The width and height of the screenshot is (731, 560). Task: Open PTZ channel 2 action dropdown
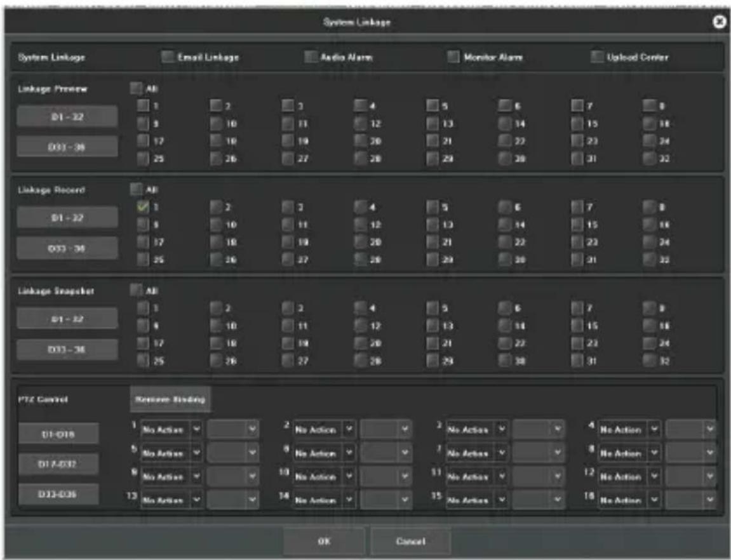point(324,430)
